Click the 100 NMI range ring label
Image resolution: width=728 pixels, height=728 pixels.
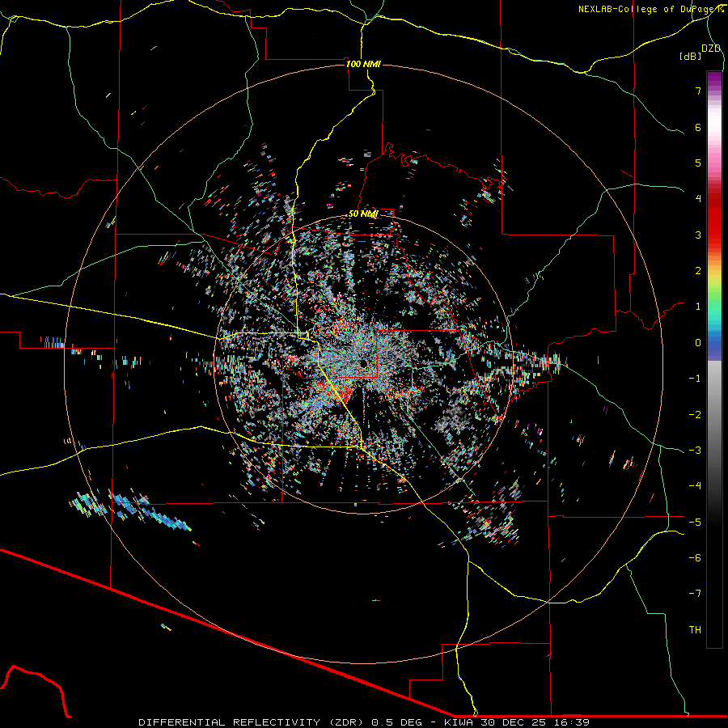[x=363, y=64]
